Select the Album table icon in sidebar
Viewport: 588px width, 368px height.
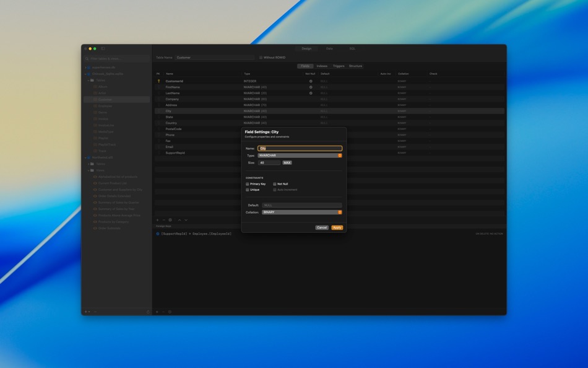(95, 87)
